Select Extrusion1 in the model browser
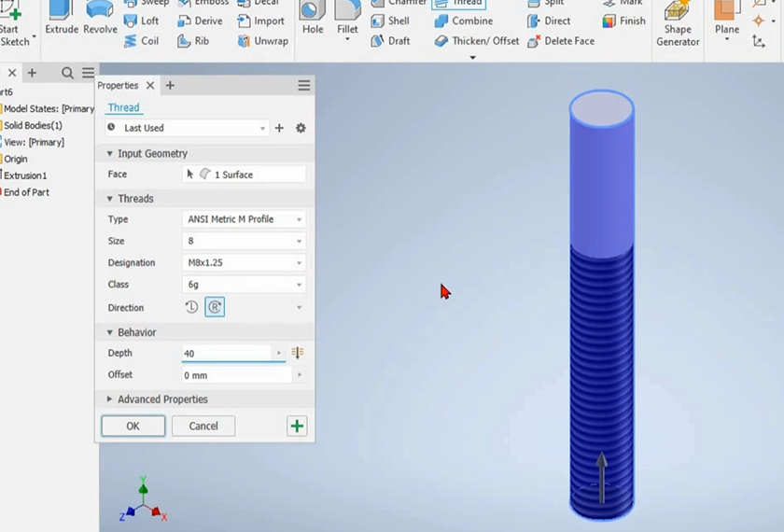 [x=25, y=175]
